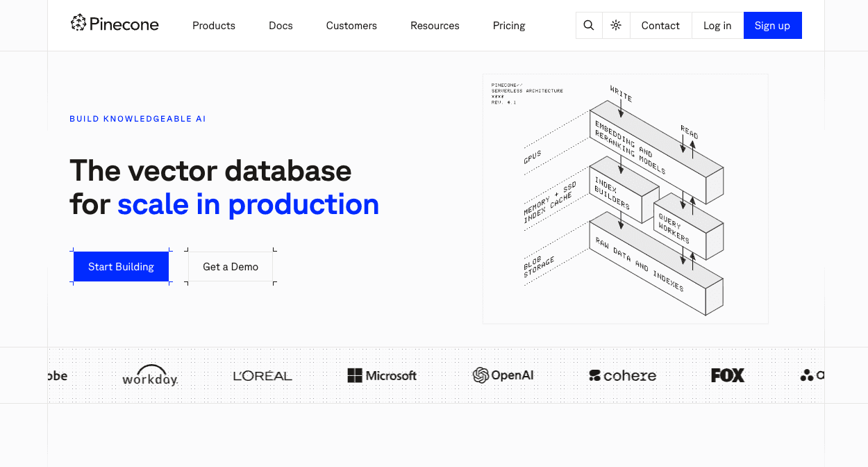Viewport: 868px width, 467px height.
Task: Click the Start Building button
Action: (121, 267)
